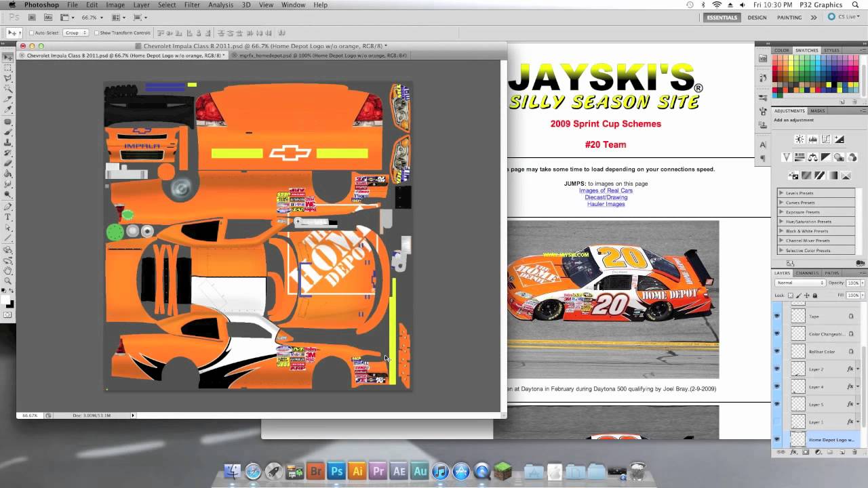Hide the Rollbar Color layer
Image resolution: width=868 pixels, height=488 pixels.
[x=777, y=351]
